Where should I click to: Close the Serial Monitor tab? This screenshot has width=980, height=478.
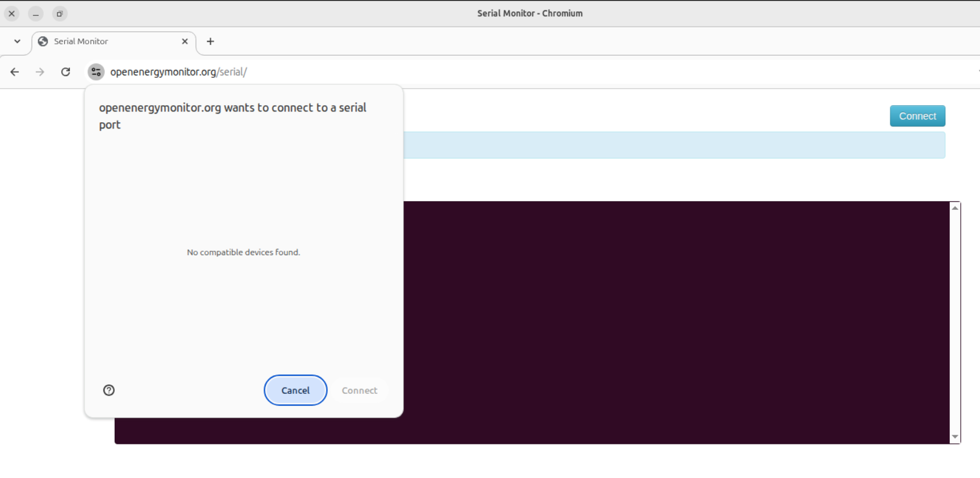click(185, 41)
